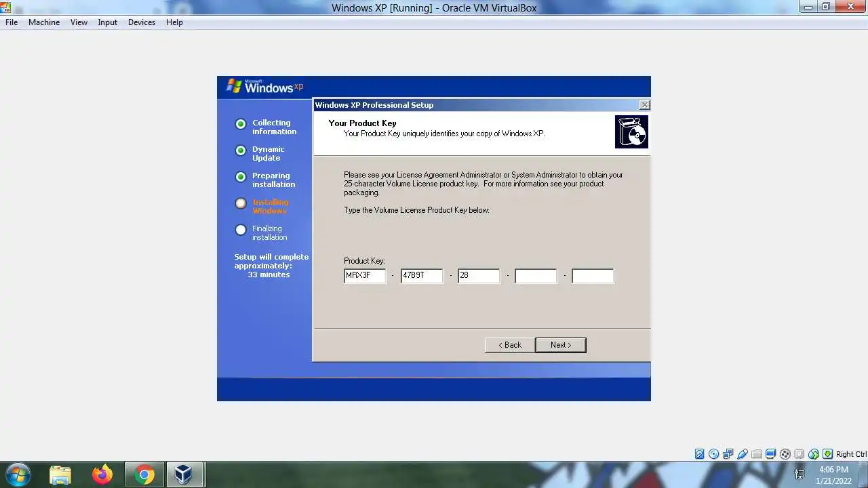This screenshot has height=488, width=868.
Task: Close the Windows XP Professional Setup dialog
Action: tap(644, 105)
